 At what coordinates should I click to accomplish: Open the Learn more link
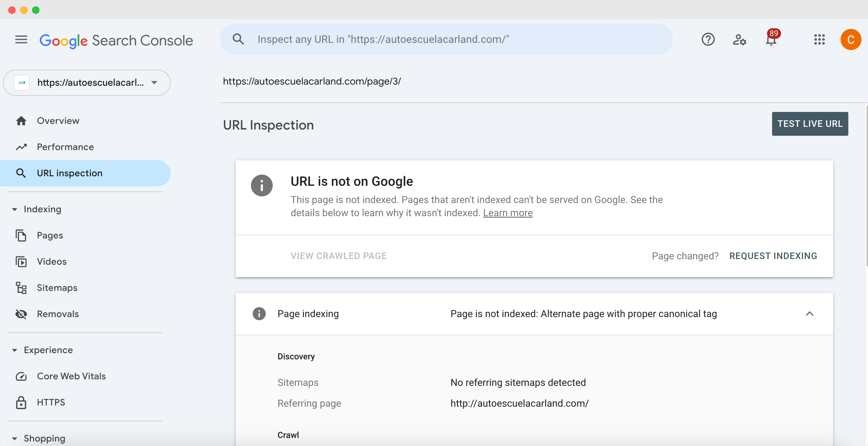click(508, 213)
